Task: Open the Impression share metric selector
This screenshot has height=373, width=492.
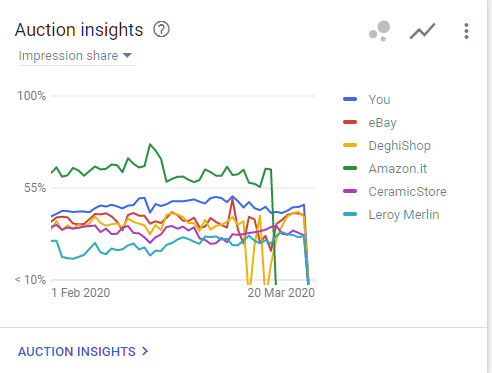Action: (x=77, y=56)
